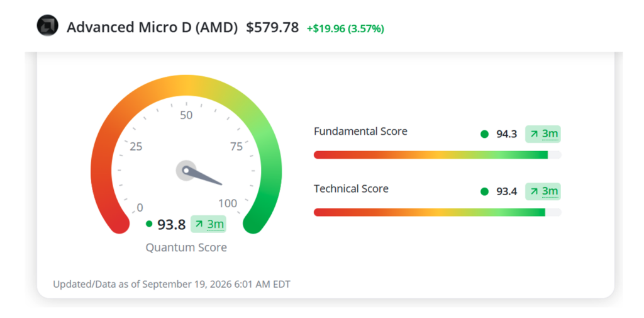The width and height of the screenshot is (644, 318).
Task: Click the gauge needle hub
Action: coord(186,170)
